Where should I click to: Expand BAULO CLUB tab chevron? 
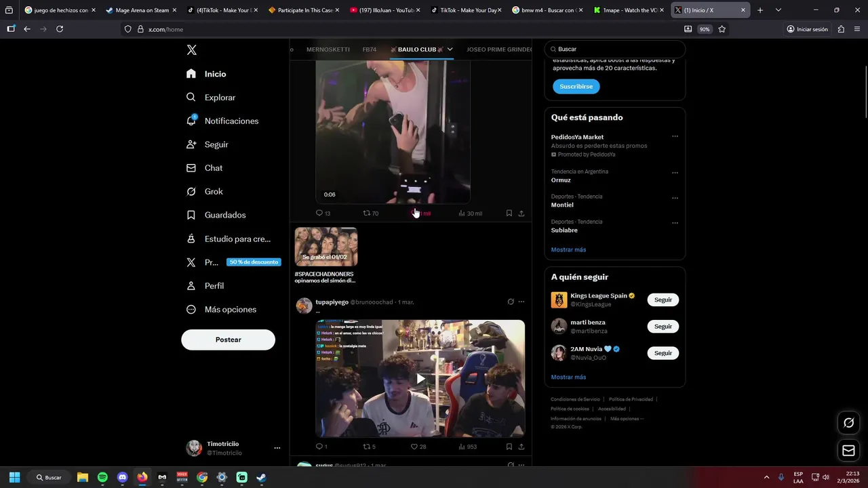tap(450, 49)
